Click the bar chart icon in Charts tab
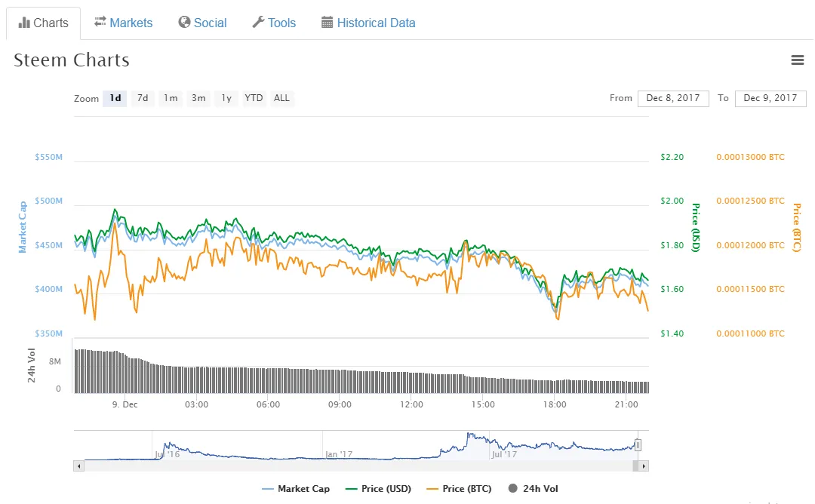This screenshot has height=504, width=815. pyautogui.click(x=24, y=23)
